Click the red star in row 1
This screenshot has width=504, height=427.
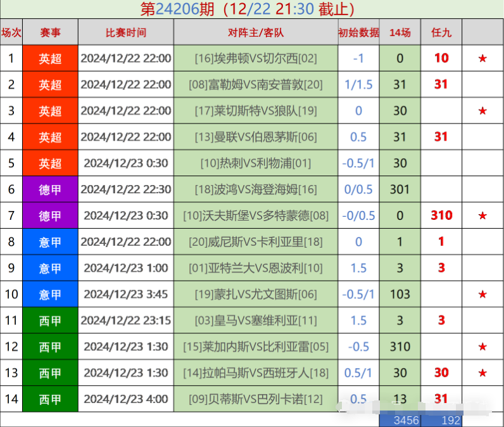pos(482,58)
